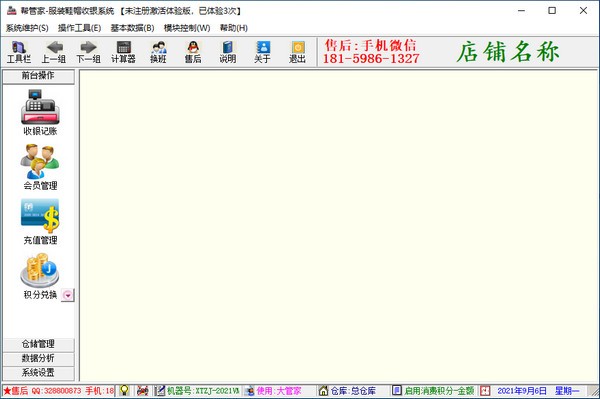Open 系统维护(S) menu
The height and width of the screenshot is (399, 600).
27,28
